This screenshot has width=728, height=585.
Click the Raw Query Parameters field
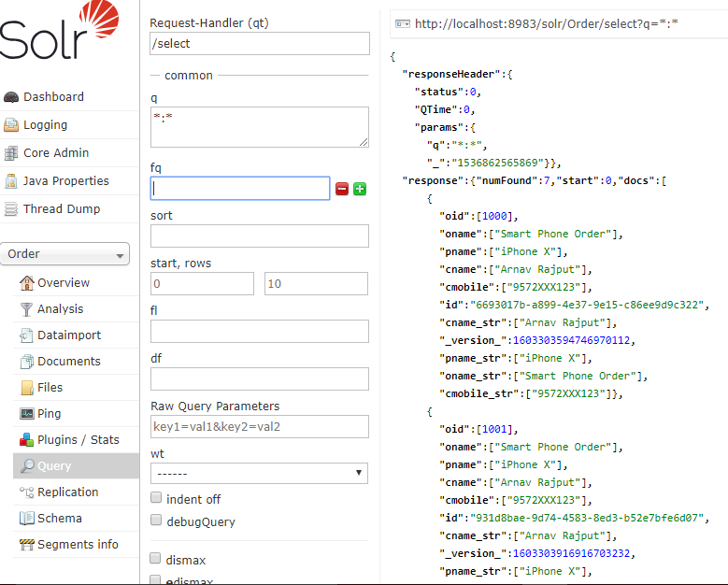pyautogui.click(x=259, y=427)
